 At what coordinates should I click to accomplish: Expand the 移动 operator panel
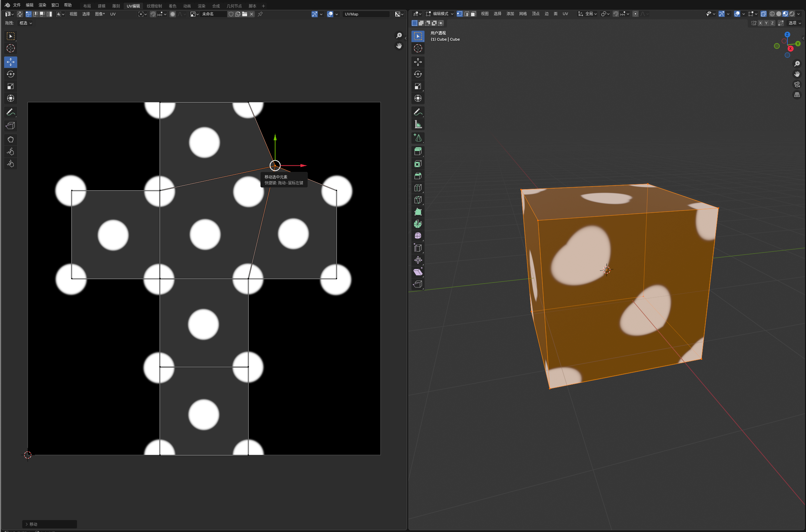pyautogui.click(x=31, y=524)
